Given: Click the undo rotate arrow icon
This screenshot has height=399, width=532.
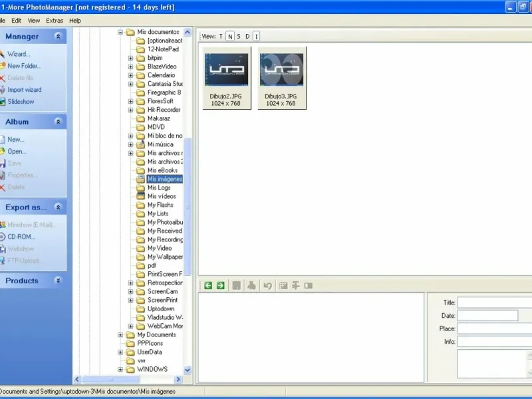Looking at the screenshot, I should 268,286.
